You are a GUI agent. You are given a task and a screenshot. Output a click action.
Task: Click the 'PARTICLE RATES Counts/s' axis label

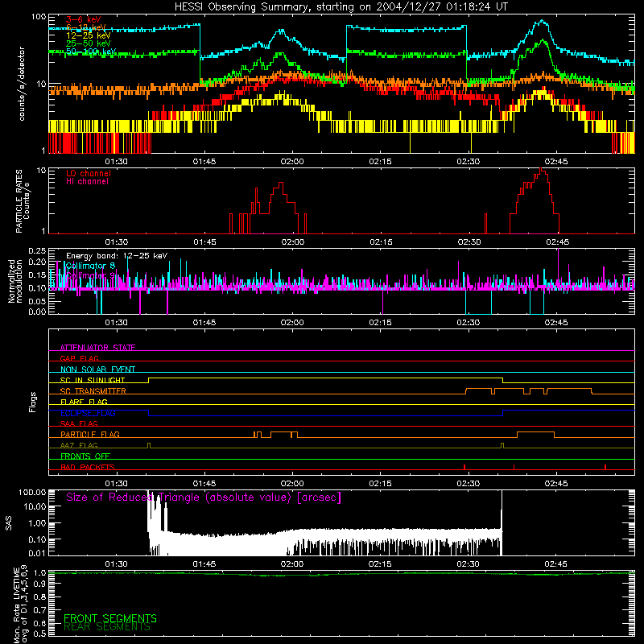coord(23,201)
